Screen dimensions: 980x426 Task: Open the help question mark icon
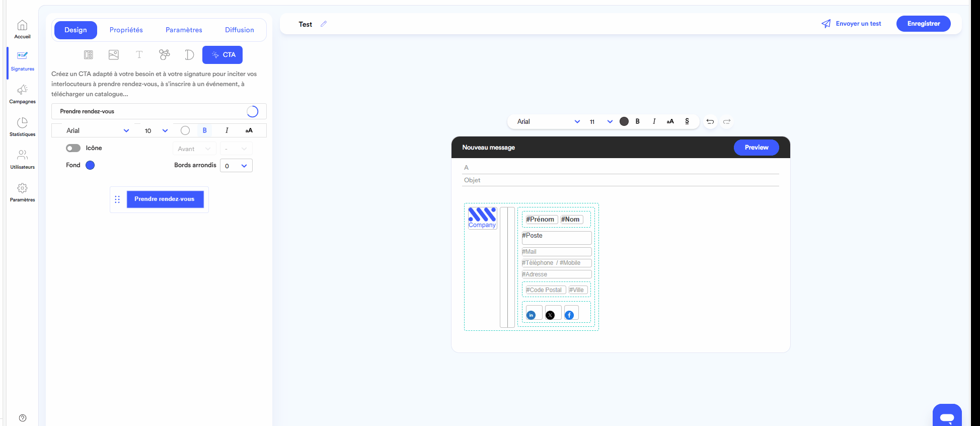[x=23, y=418]
